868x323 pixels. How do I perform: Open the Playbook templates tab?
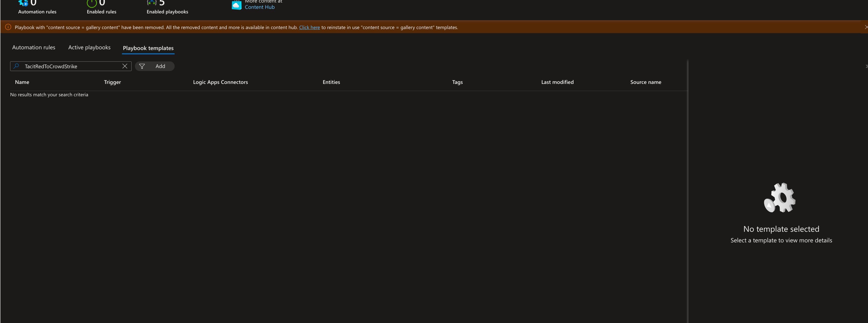click(148, 48)
